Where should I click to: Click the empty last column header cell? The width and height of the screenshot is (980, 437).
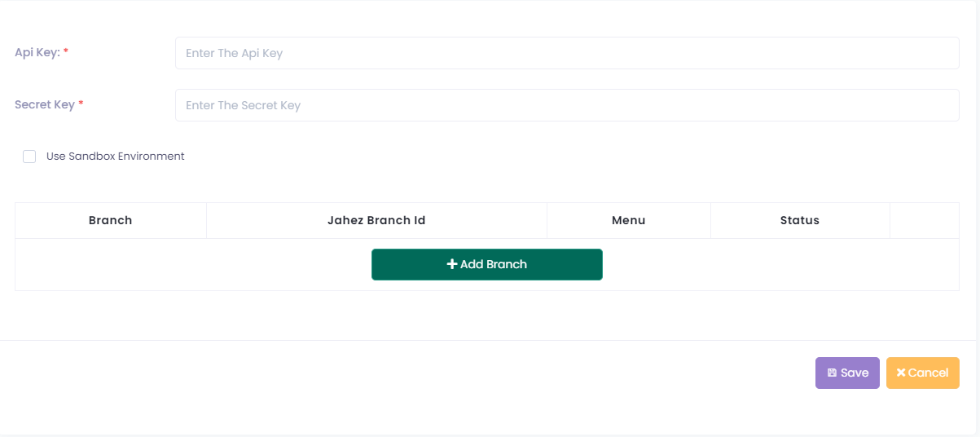925,220
